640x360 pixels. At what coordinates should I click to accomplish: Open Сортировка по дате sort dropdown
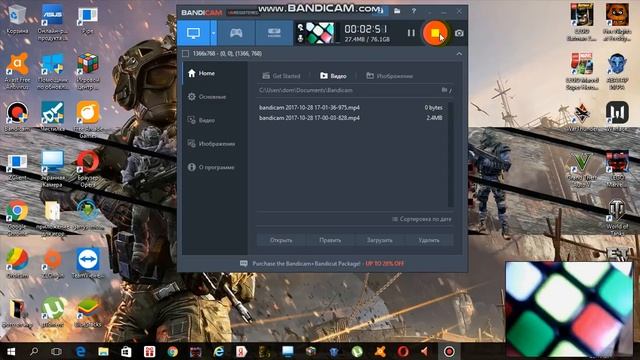point(422,219)
